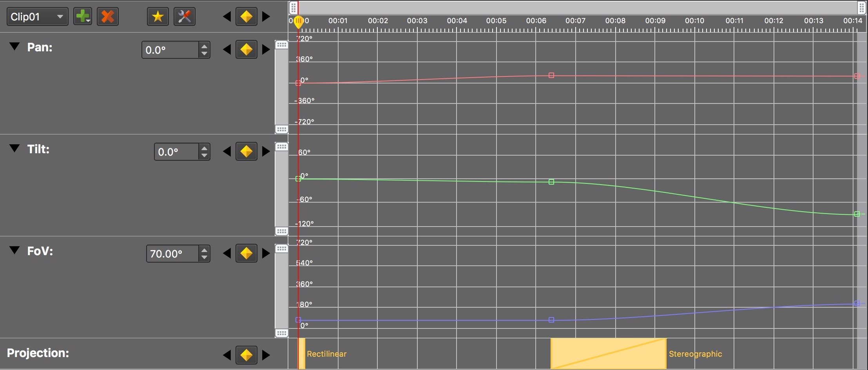
Task: Click the green plus add clip icon
Action: (x=82, y=16)
